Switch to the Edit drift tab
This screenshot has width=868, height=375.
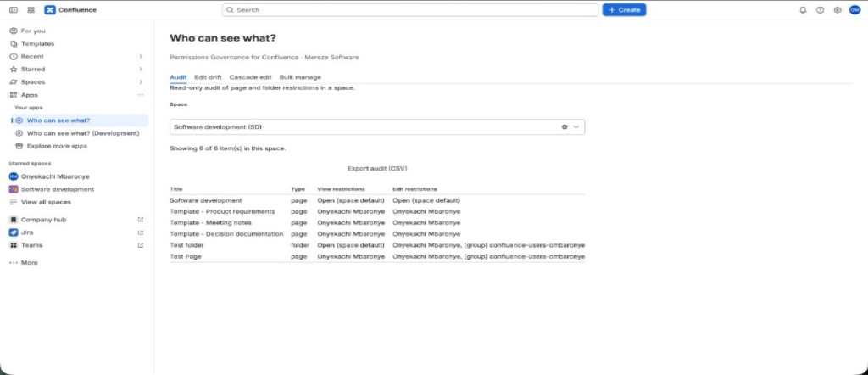click(209, 77)
